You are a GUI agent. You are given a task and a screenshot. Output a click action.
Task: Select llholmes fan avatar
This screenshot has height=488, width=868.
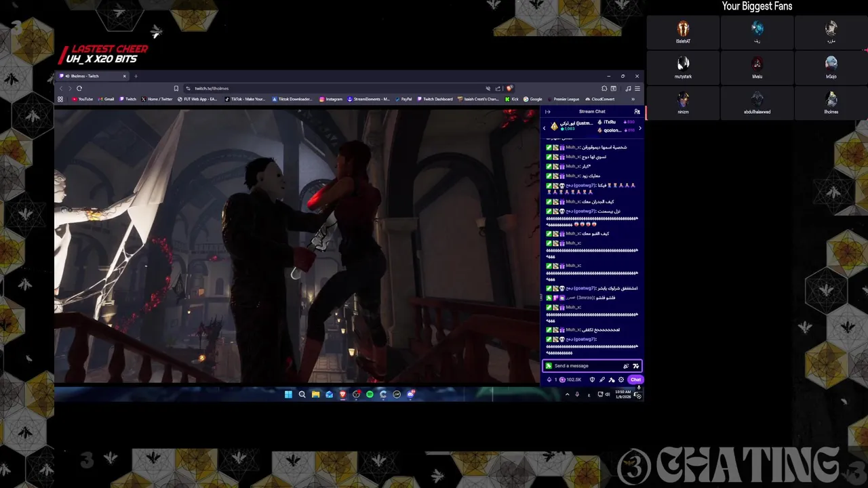pos(831,99)
